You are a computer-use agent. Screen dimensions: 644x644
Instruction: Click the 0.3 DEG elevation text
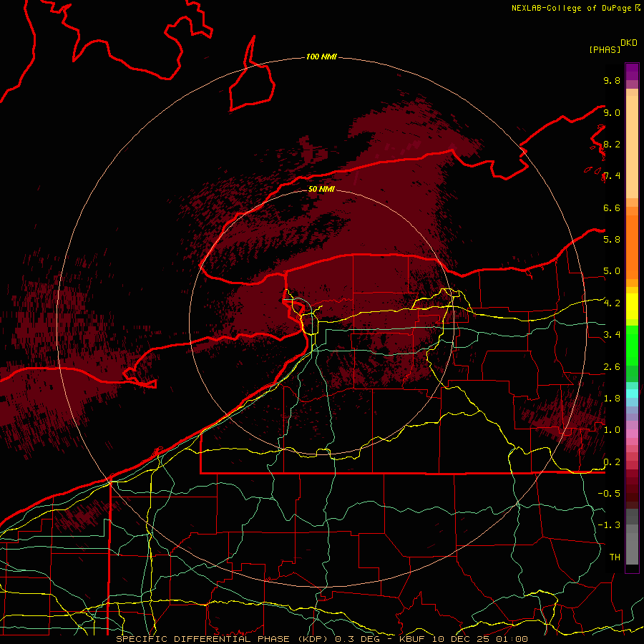(x=357, y=639)
